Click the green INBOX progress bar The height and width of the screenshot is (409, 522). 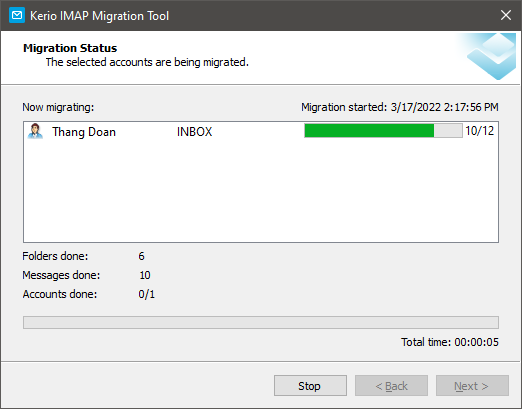(x=383, y=131)
